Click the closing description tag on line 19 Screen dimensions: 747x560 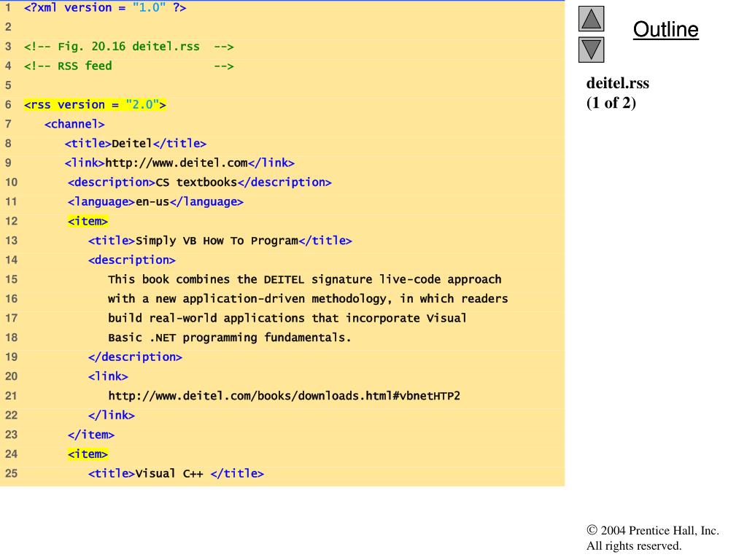pyautogui.click(x=135, y=357)
